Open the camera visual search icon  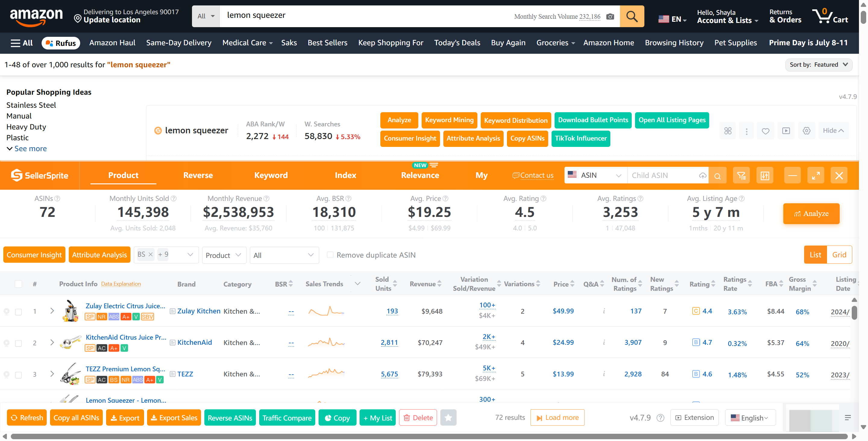[x=610, y=17]
